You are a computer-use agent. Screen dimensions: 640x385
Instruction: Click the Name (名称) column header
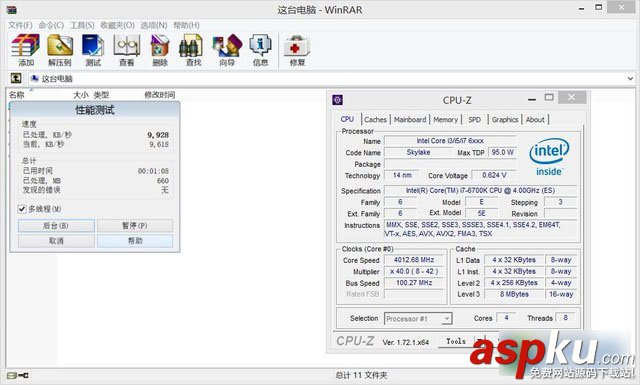(17, 95)
